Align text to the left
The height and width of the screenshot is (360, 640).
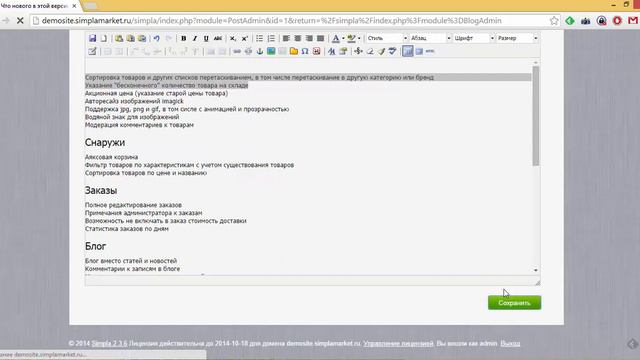tap(286, 38)
